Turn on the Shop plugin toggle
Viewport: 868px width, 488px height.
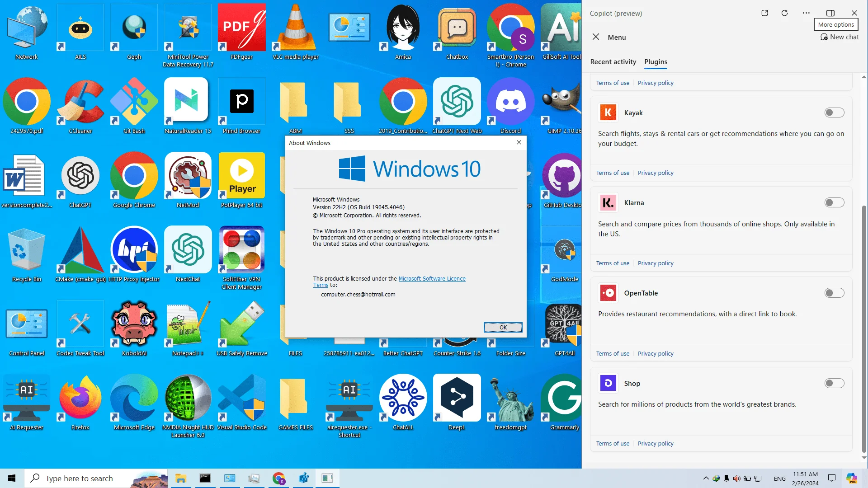coord(834,383)
